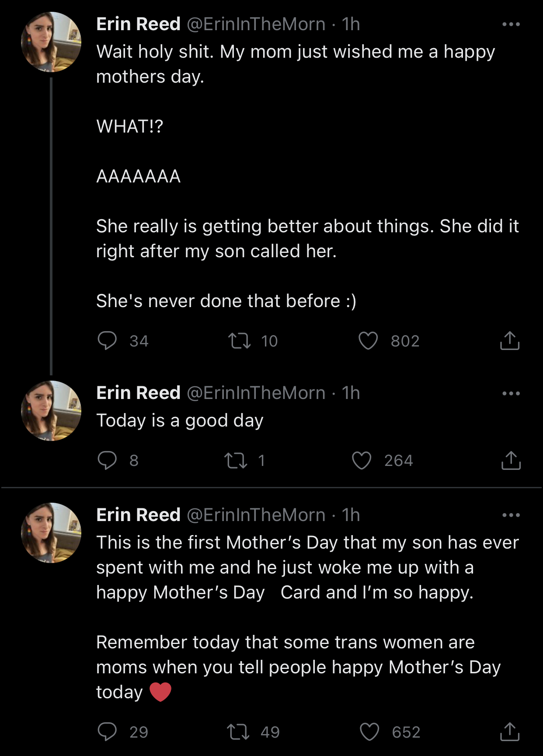Open Erin Reed name on bottom tweet
Image resolution: width=543 pixels, height=756 pixels.
[138, 515]
